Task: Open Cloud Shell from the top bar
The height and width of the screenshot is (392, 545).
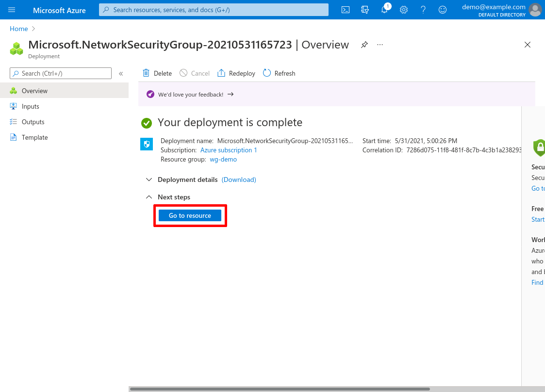Action: click(x=346, y=10)
